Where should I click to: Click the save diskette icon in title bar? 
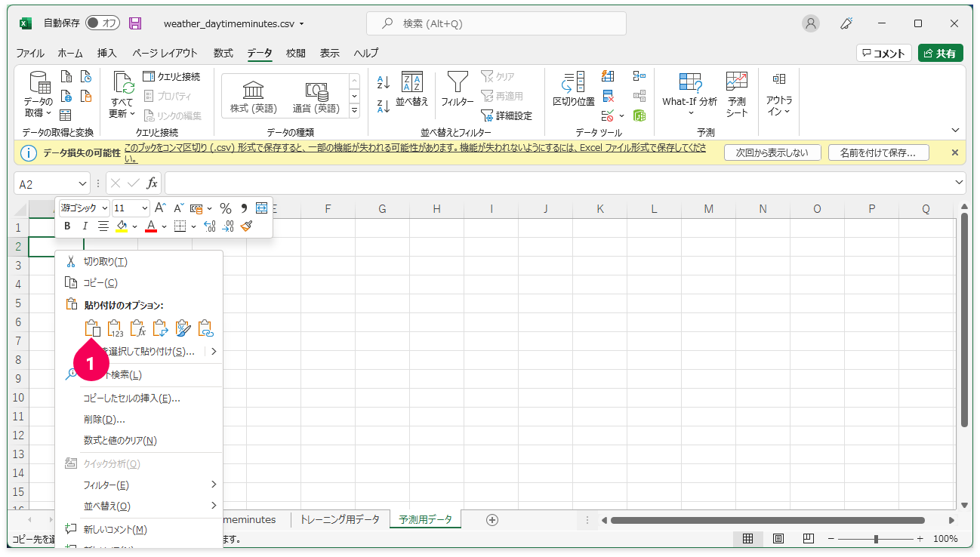click(135, 23)
